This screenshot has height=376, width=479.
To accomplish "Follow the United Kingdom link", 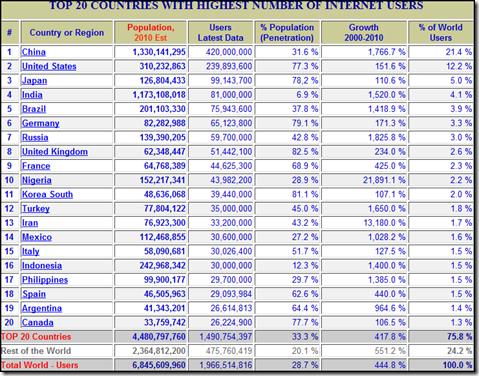I will (x=55, y=152).
